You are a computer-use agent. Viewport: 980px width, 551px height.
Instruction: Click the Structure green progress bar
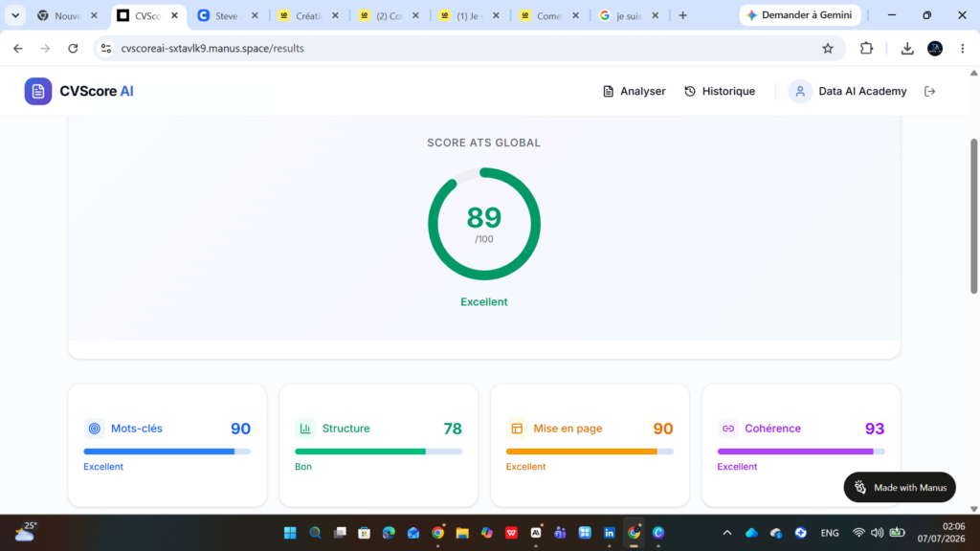coord(378,452)
